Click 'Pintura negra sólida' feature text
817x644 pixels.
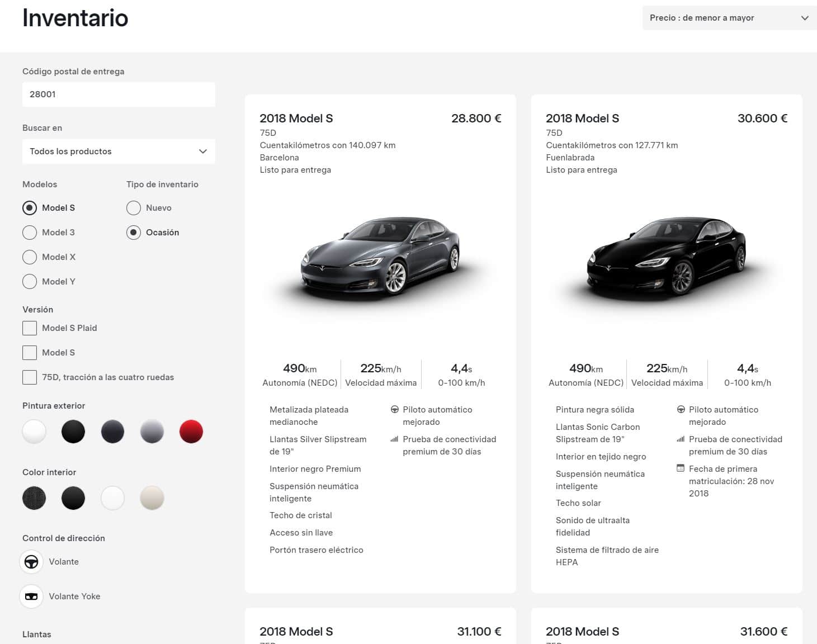[x=595, y=410]
